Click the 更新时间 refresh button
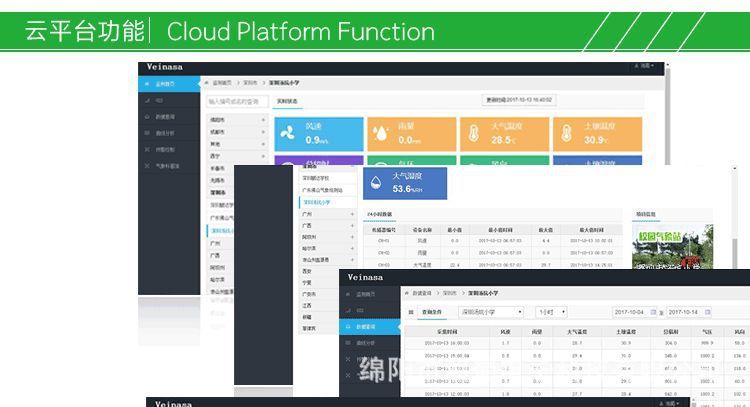 tap(518, 100)
